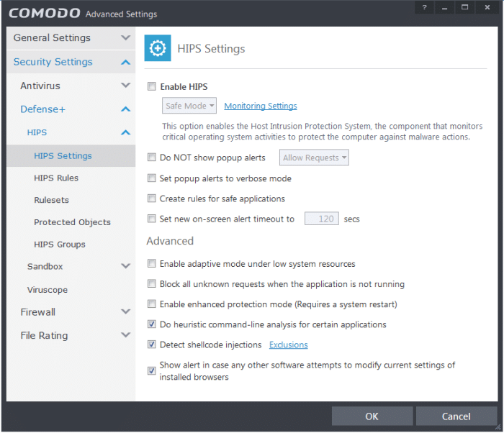Select Sandbox in sidebar
504x433 pixels.
45,266
